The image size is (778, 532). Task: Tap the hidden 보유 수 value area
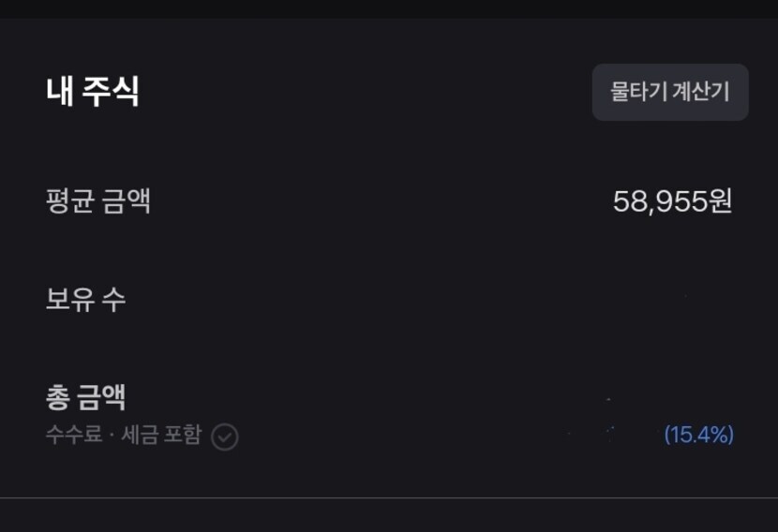[x=684, y=300]
